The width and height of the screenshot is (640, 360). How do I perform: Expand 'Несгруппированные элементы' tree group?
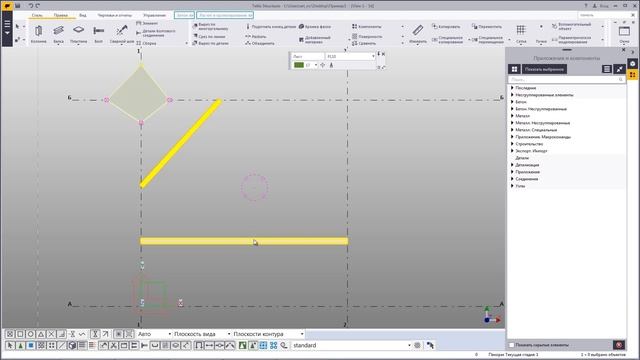[x=512, y=95]
